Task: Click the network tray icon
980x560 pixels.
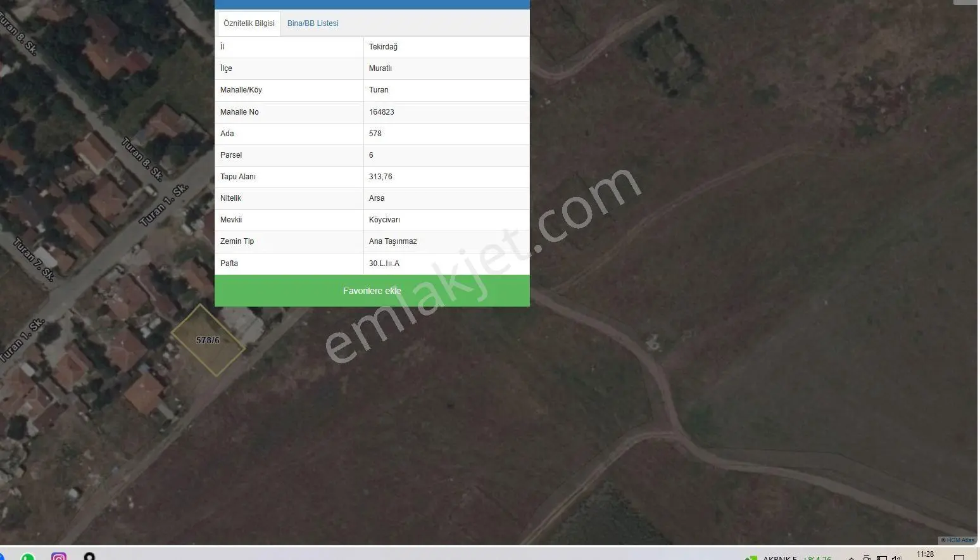Action: tap(881, 558)
